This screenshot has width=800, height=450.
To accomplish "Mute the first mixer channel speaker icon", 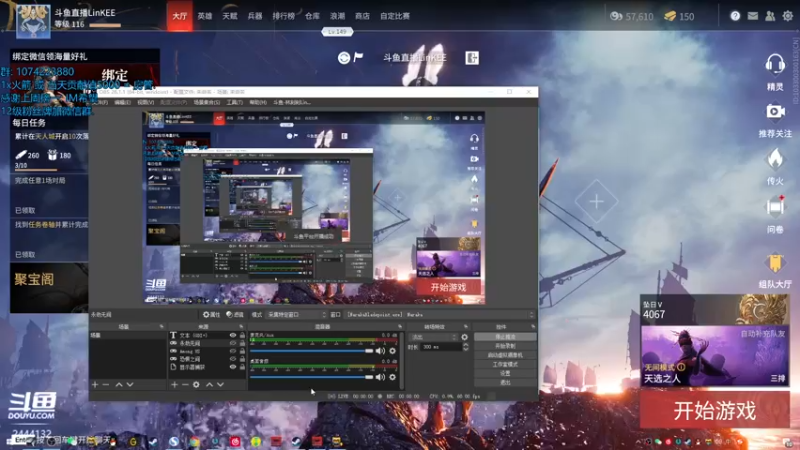I will (x=380, y=351).
